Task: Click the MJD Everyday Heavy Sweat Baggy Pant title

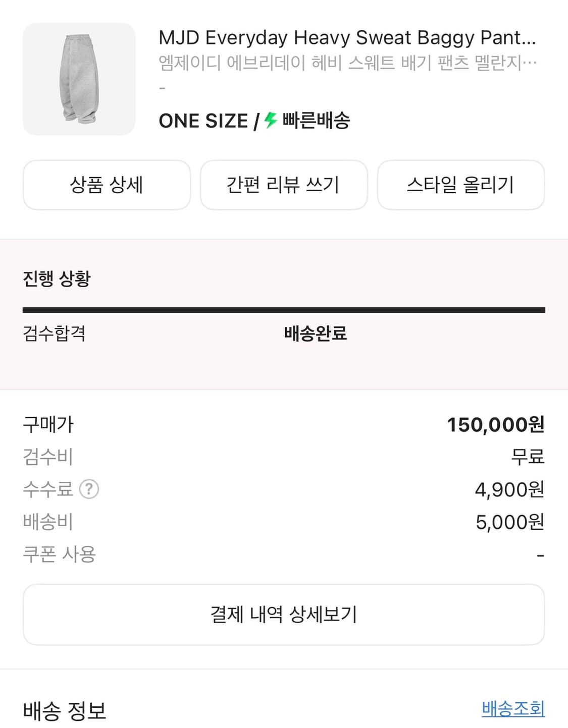Action: coord(347,38)
